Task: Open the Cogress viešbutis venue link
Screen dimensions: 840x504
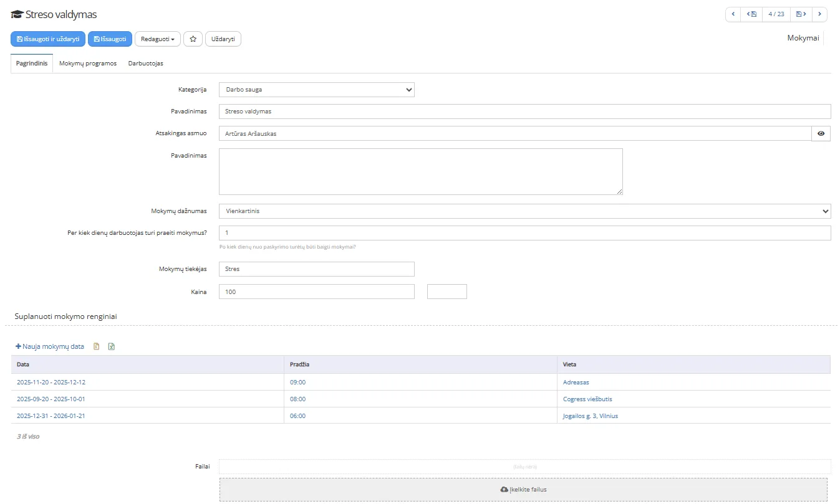Action: pos(591,399)
